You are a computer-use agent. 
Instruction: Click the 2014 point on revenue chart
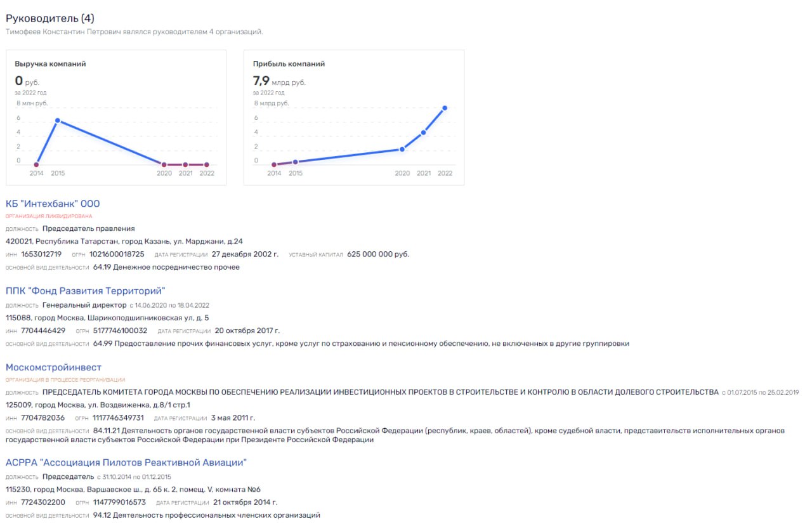[36, 164]
